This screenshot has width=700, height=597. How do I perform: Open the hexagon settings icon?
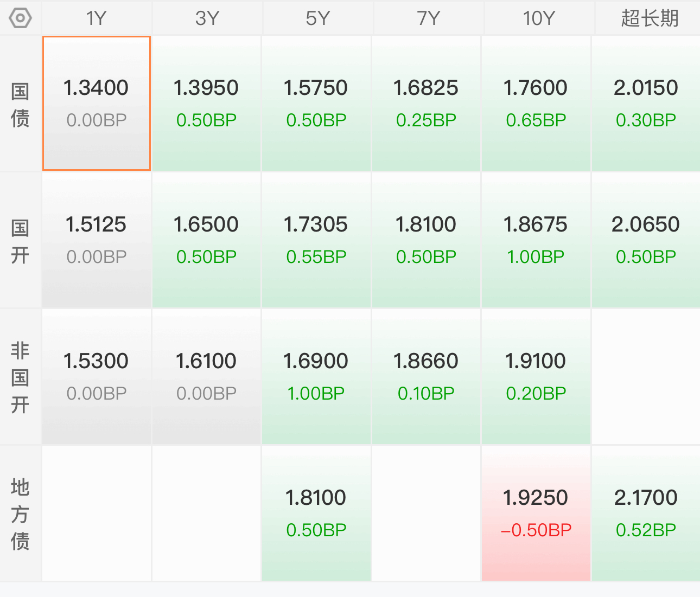(20, 18)
